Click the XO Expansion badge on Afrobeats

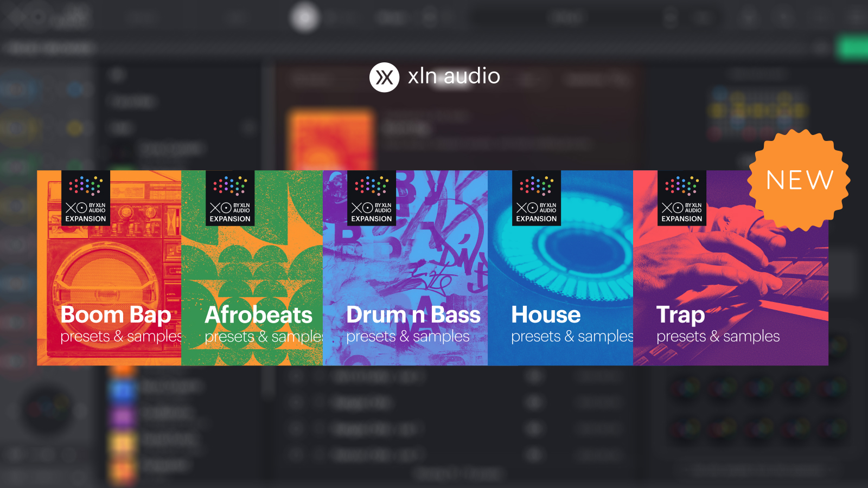coord(230,198)
